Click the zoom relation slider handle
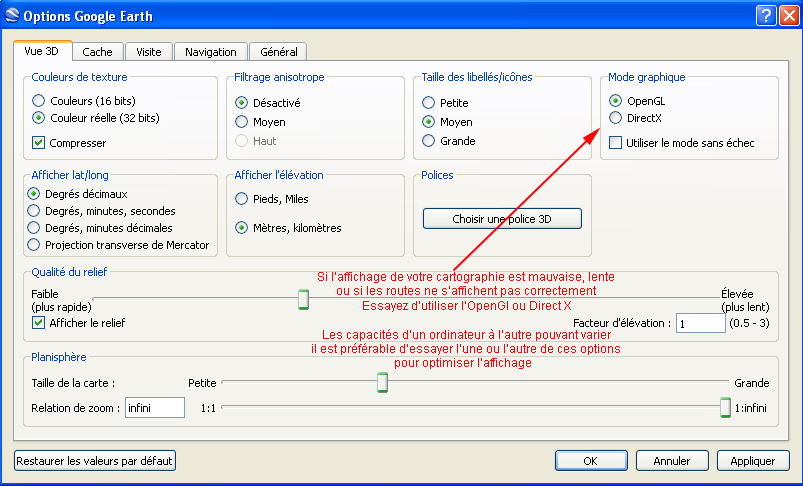Viewport: 803px width, 486px height. coord(725,407)
